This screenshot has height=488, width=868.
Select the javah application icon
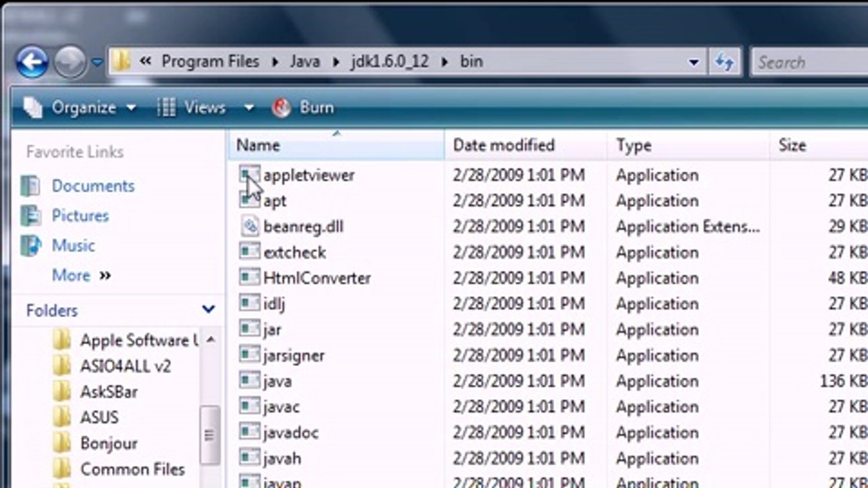point(250,457)
